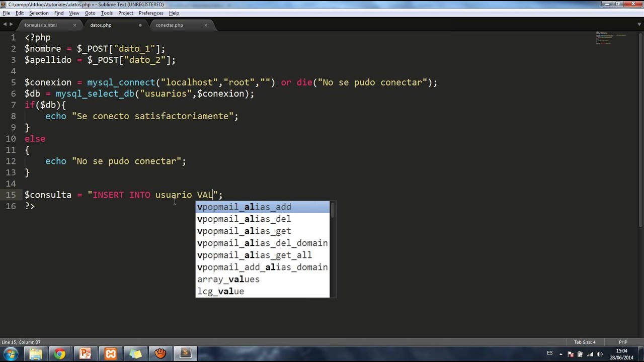Viewport: 644px width, 362px height.
Task: Click the echo statement on line 12
Action: point(116,161)
